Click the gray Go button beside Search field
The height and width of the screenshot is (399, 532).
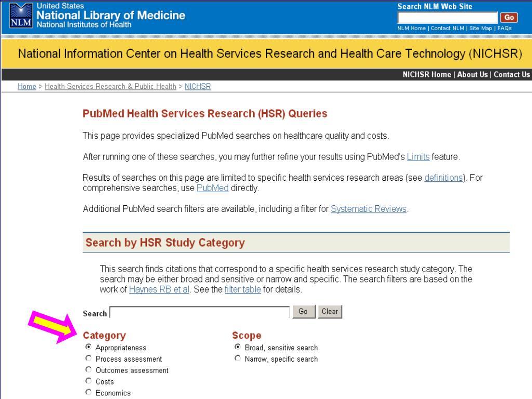303,312
